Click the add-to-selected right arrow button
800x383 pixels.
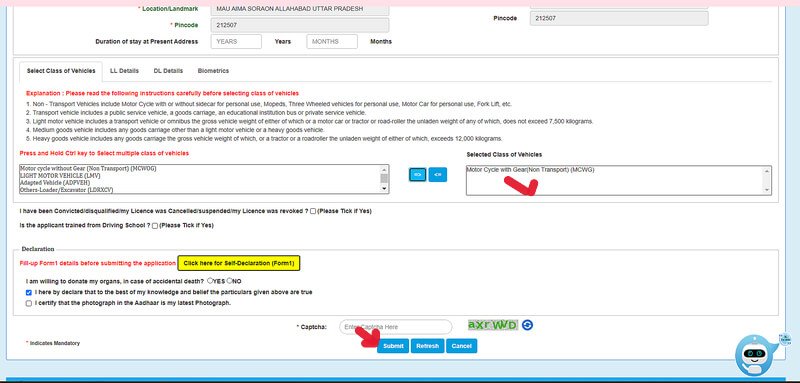417,174
